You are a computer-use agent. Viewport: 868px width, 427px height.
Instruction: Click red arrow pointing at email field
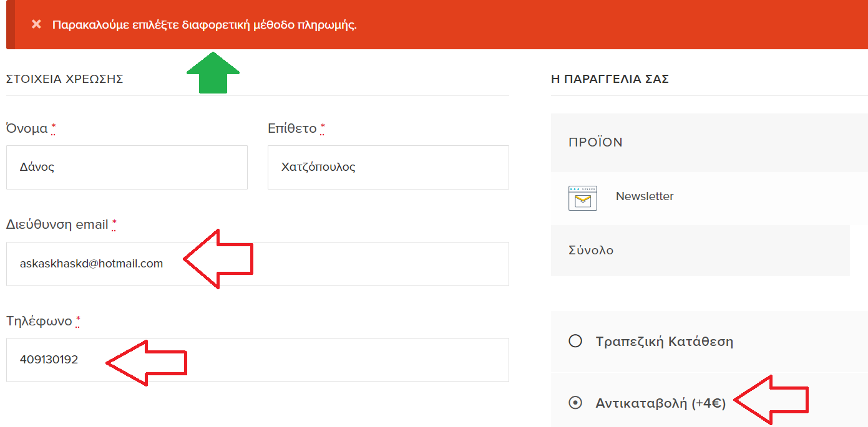[220, 259]
